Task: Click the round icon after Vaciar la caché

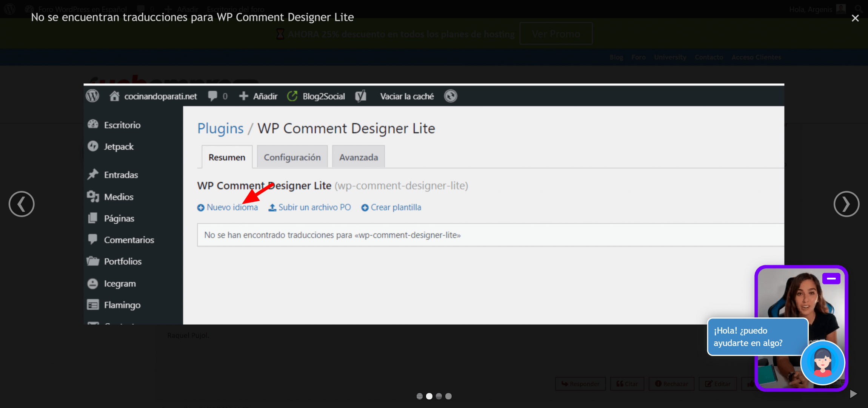Action: (451, 96)
